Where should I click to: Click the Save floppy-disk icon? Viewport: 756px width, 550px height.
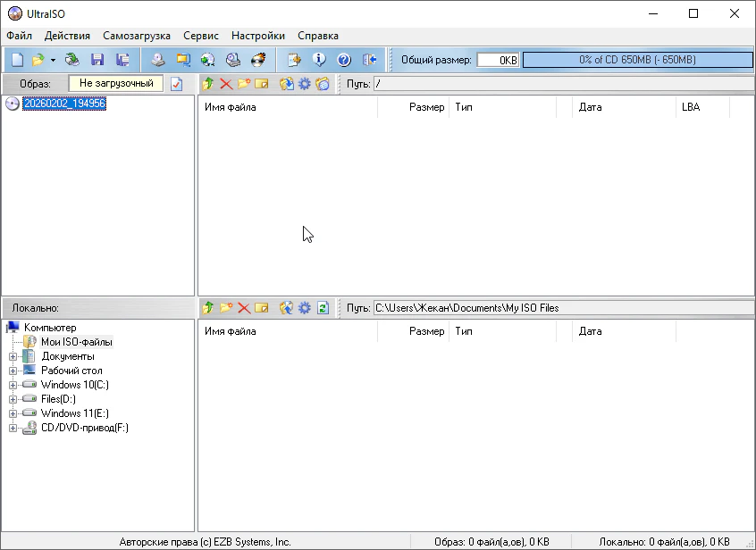pyautogui.click(x=97, y=60)
